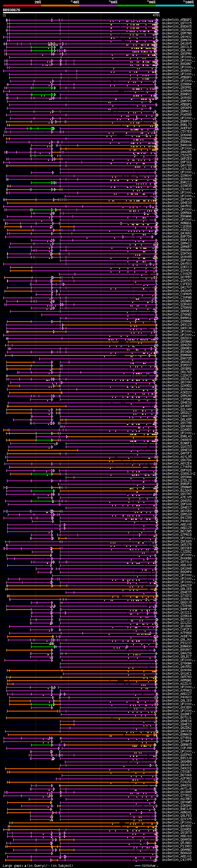Viewport: 197px width, 868px height.
Task: Select hit label UniRef100_Q9SPM0
Action: pyautogui.click(x=177, y=54)
